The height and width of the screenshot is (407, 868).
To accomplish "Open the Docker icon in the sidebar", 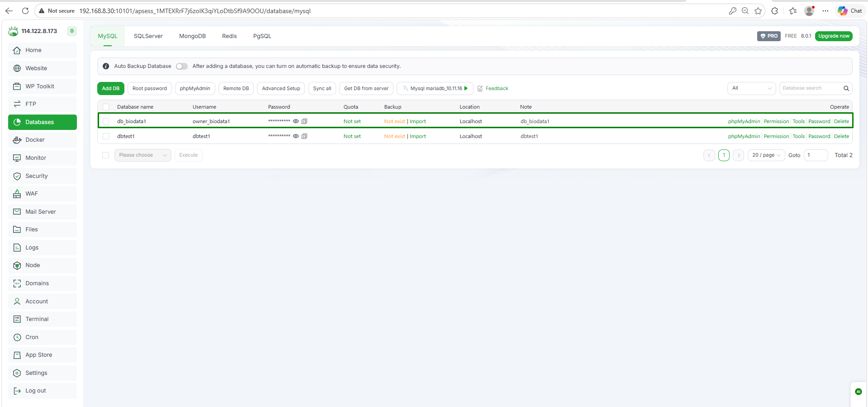I will click(17, 140).
